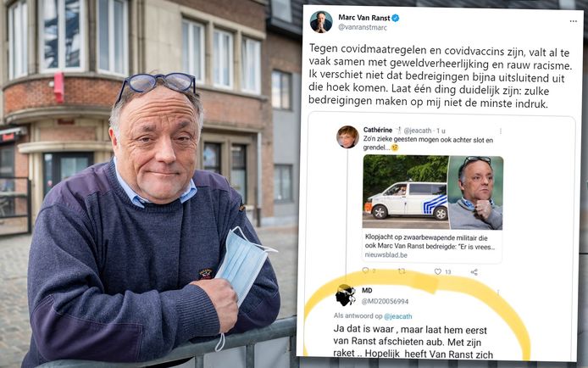
Task: Click the verified badge next to Marc Van Ranst
Action: (396, 18)
